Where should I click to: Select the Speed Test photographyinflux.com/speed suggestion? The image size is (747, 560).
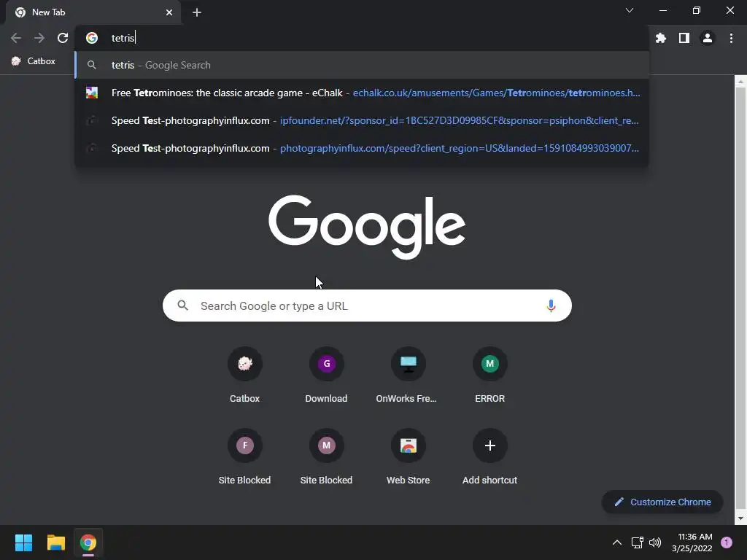pyautogui.click(x=362, y=148)
